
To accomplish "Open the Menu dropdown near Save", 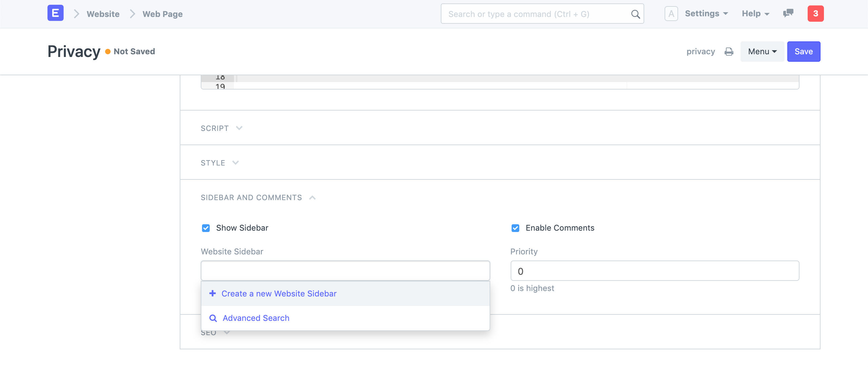I will click(762, 51).
